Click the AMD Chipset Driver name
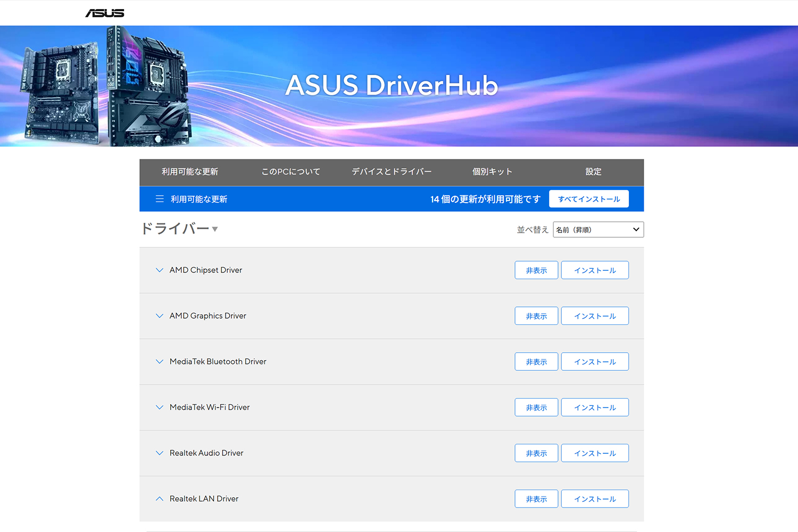The width and height of the screenshot is (798, 532). point(206,270)
